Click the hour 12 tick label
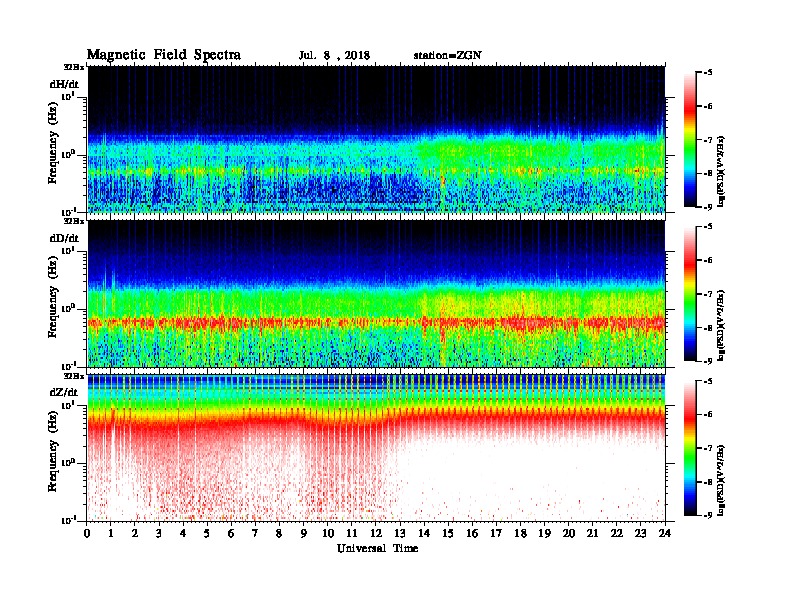The height and width of the screenshot is (612, 792). pyautogui.click(x=376, y=533)
